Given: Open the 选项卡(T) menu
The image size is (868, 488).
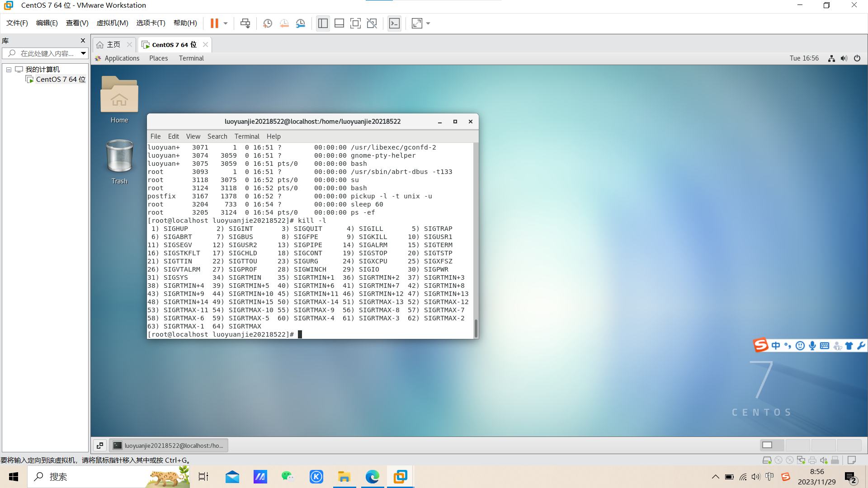Looking at the screenshot, I should 151,23.
